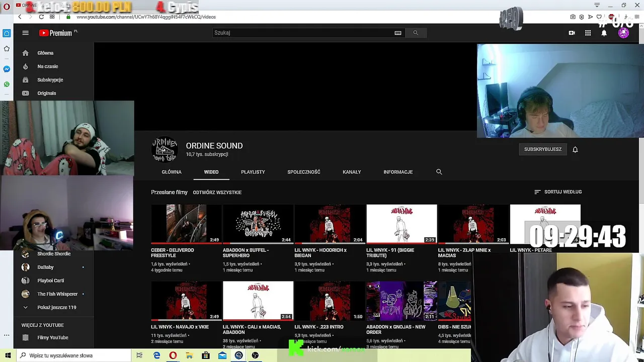Open Opera speed dial grid icon
Viewport: 644px width, 362px height.
pyautogui.click(x=52, y=17)
